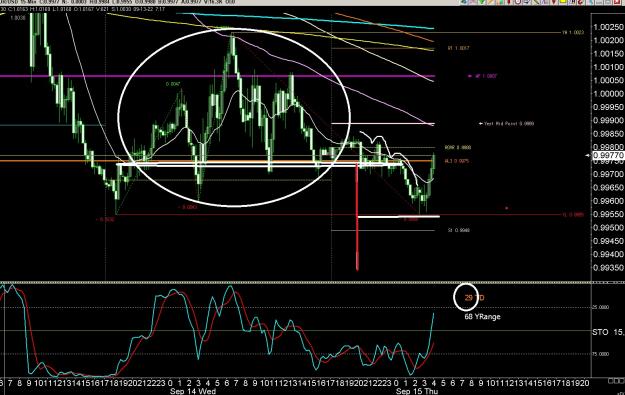Select the 1.00200 price axis label
Image resolution: width=625 pixels, height=395 pixels.
[609, 40]
